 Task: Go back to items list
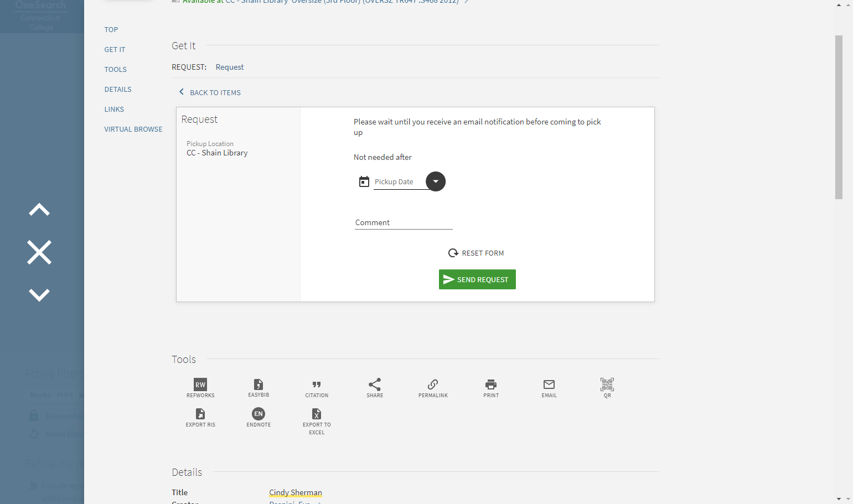click(x=210, y=92)
